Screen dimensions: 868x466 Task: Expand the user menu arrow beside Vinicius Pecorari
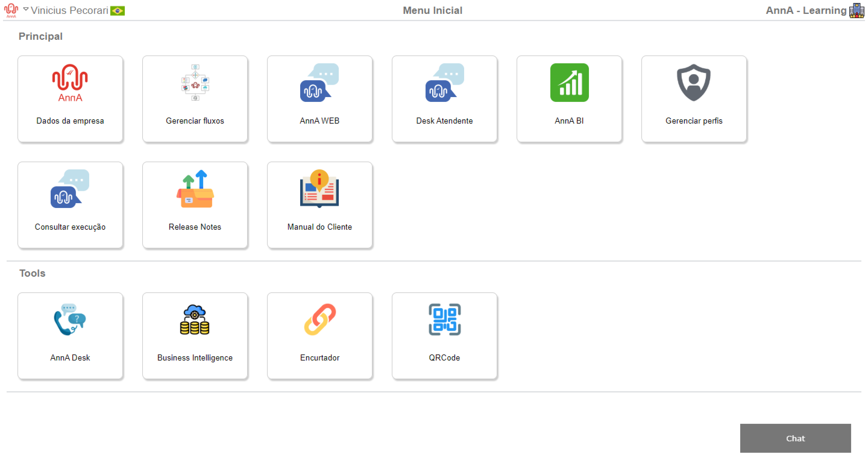(x=26, y=9)
